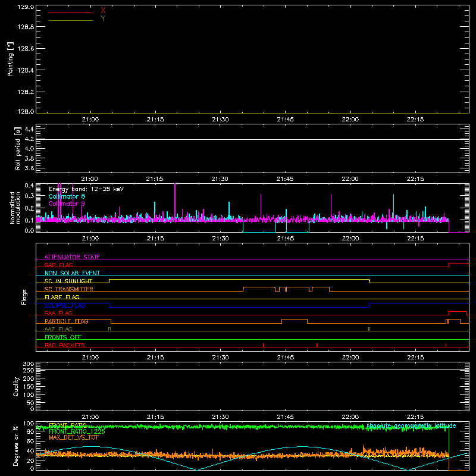
Task: Click the 4.2 tick on Roll period axis
Action: (x=29, y=139)
